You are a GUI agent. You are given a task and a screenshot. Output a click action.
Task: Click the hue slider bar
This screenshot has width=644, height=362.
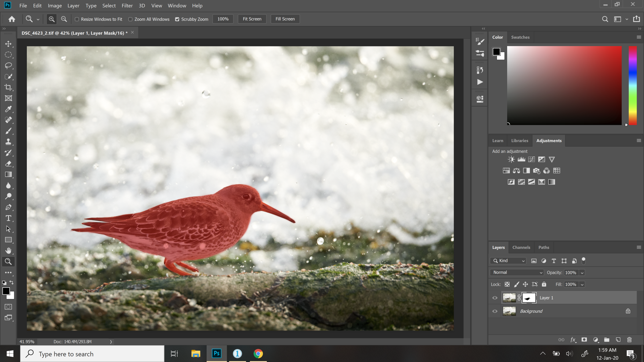632,86
